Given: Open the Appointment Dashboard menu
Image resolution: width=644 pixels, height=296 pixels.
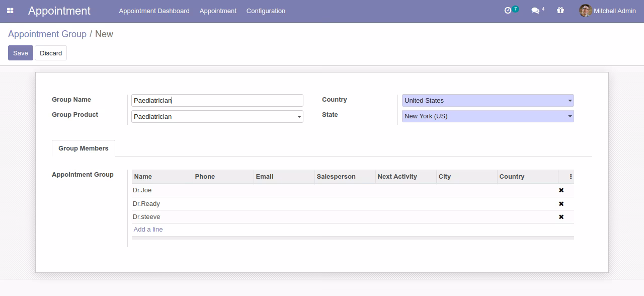Looking at the screenshot, I should [x=154, y=11].
